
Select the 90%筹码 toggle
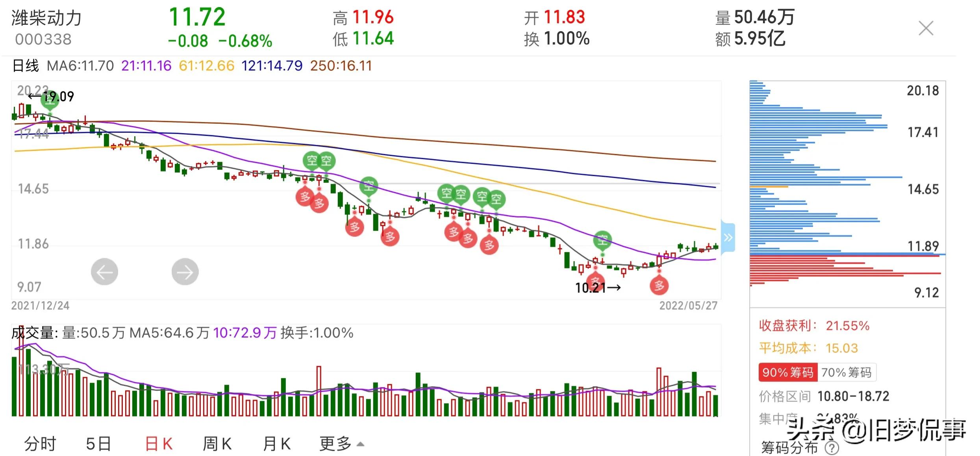pyautogui.click(x=788, y=372)
